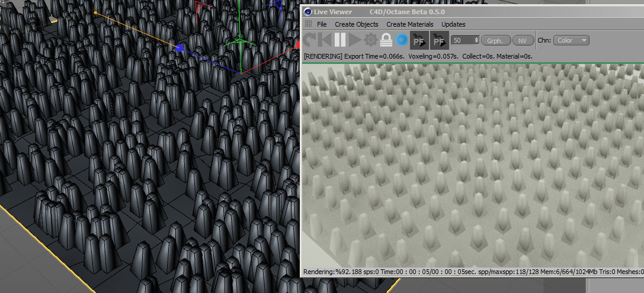Toggle the resolution lock padlock icon
The width and height of the screenshot is (644, 293).
(386, 40)
